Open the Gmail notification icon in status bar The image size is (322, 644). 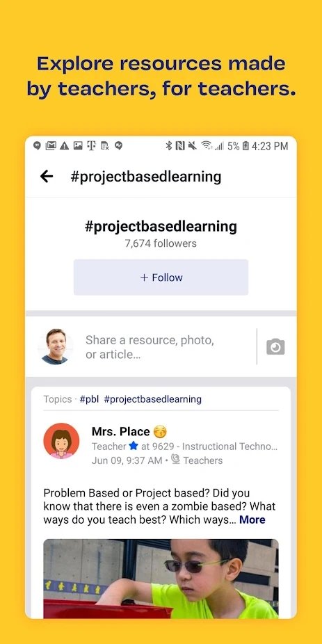[x=51, y=145]
